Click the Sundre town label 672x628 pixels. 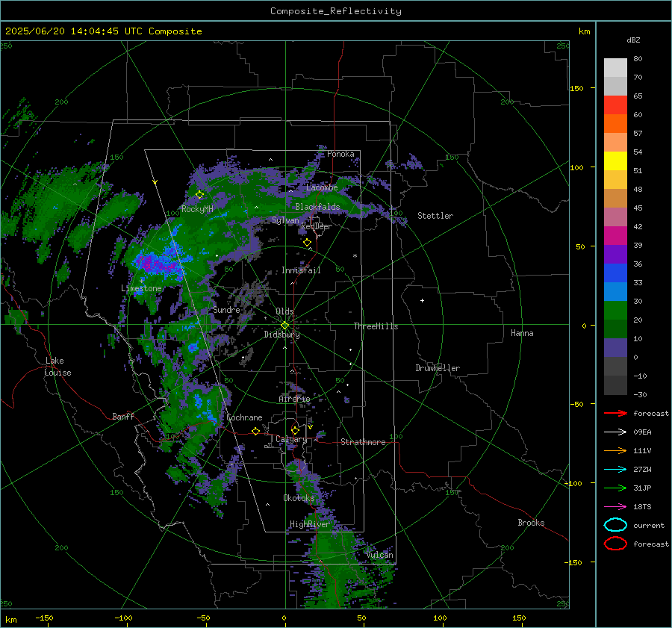226,310
